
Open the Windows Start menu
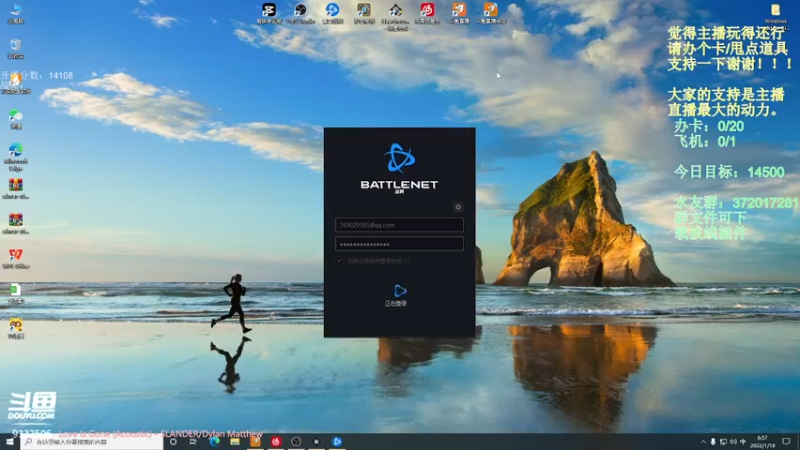click(x=10, y=442)
